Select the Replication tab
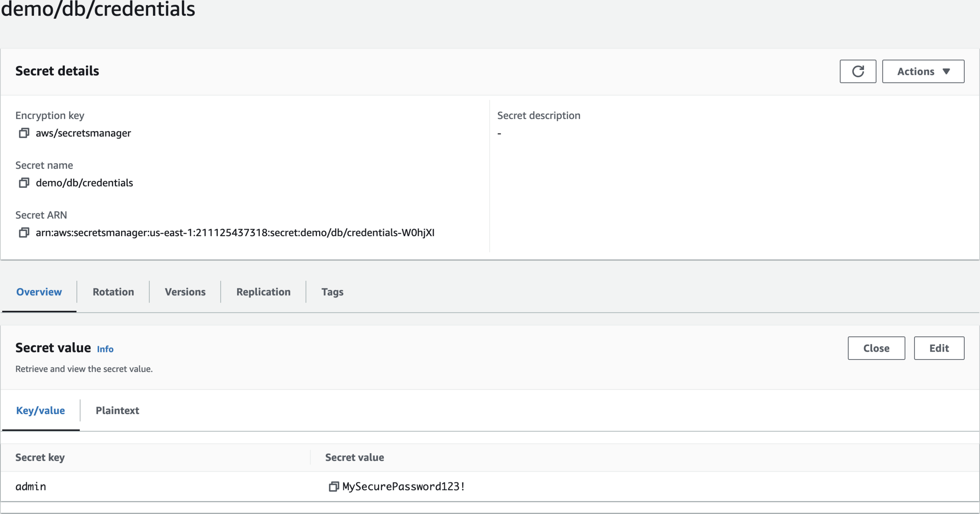Screen dimensions: 980x514 tap(263, 292)
